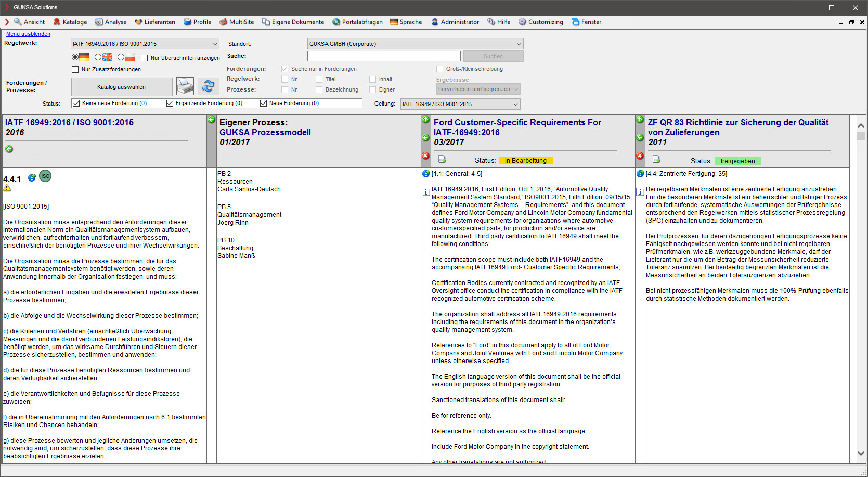Uncheck Ergänzende Forderung (0)
The width and height of the screenshot is (868, 477).
tap(170, 103)
